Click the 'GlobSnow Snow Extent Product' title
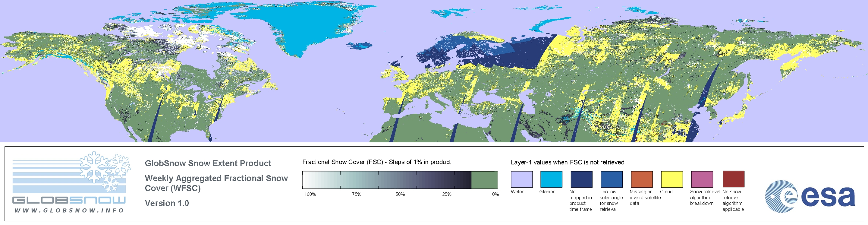Viewport: 868px width, 225px height. pyautogui.click(x=208, y=163)
